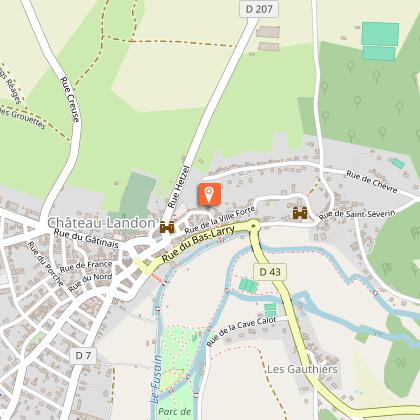Click the Rue de Saint-Séverin label
This screenshot has width=420, height=420.
pyautogui.click(x=357, y=215)
